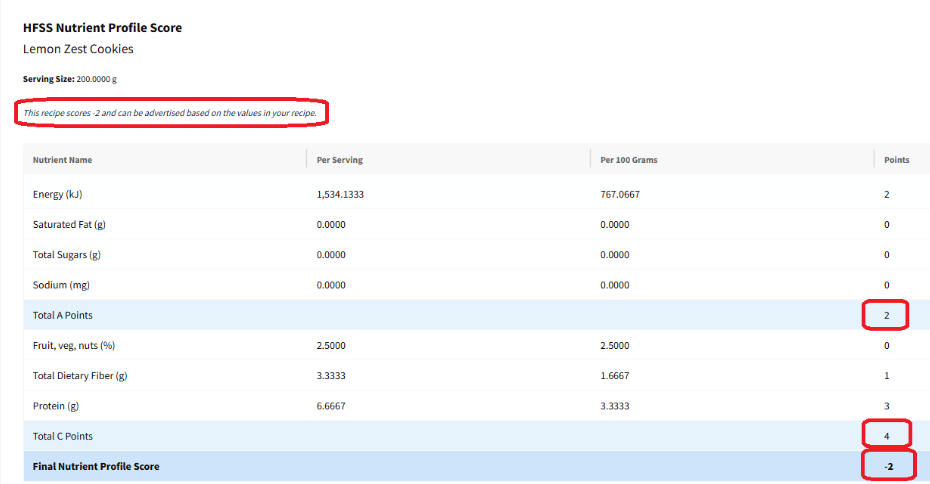
Task: Click the Sodium (mg) row label
Action: pyautogui.click(x=61, y=285)
